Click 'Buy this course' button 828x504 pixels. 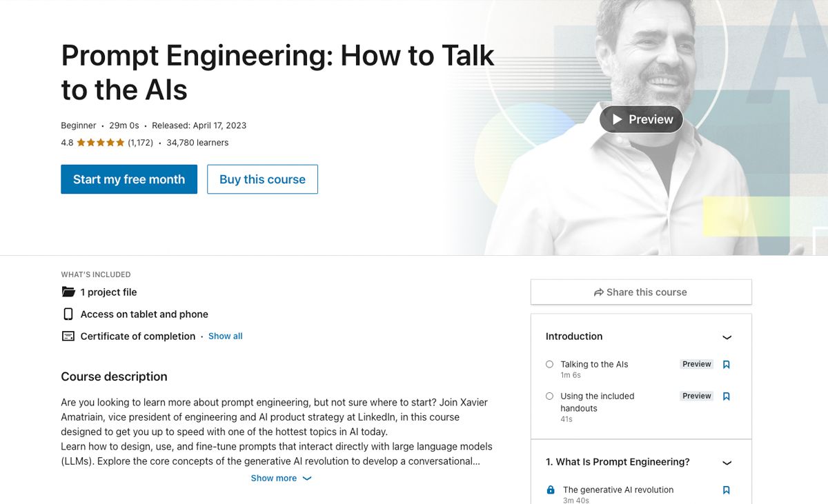[262, 179]
